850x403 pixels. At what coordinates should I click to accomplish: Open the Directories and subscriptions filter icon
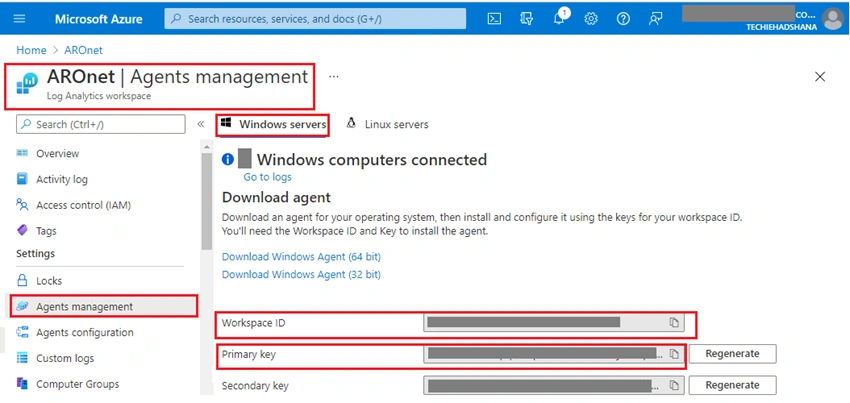526,18
